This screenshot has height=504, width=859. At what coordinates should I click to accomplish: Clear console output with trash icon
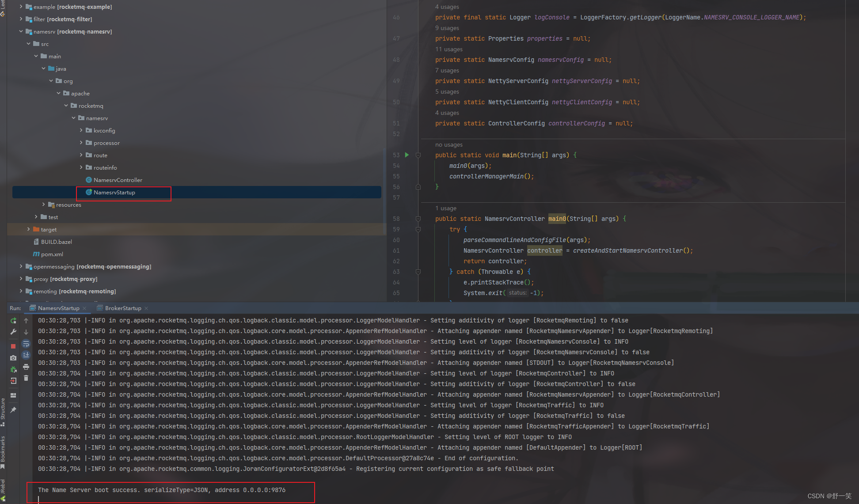26,378
